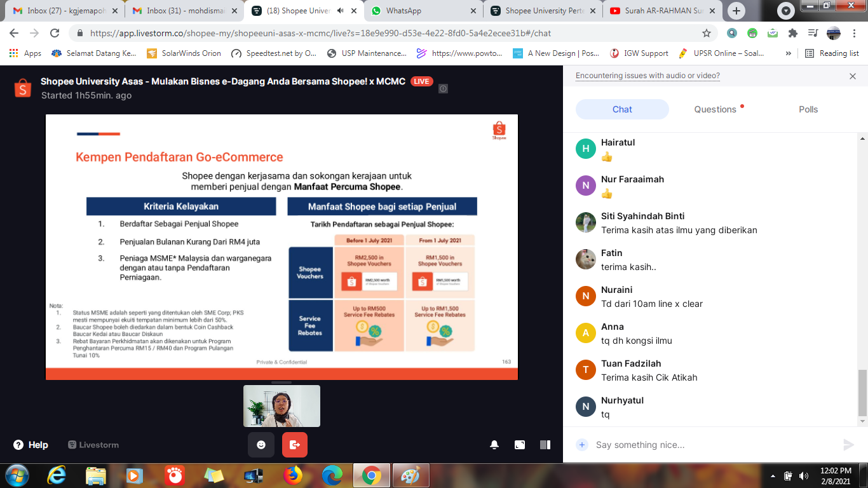Open Windows Explorer from the taskbar
The width and height of the screenshot is (868, 488).
click(x=96, y=475)
